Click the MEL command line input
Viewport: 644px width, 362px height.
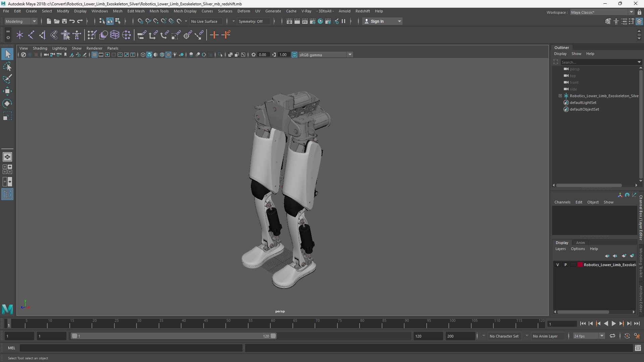[131, 348]
